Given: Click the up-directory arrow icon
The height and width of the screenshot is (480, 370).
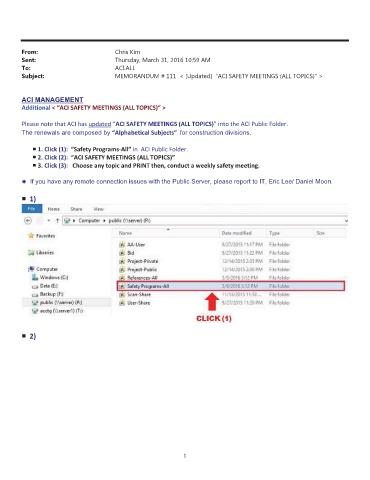Looking at the screenshot, I should (57, 220).
